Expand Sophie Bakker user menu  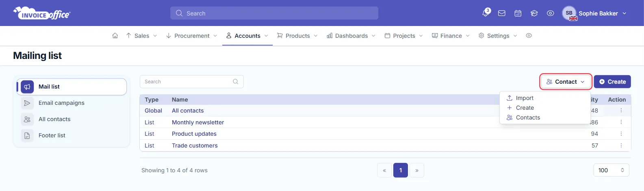pyautogui.click(x=603, y=13)
